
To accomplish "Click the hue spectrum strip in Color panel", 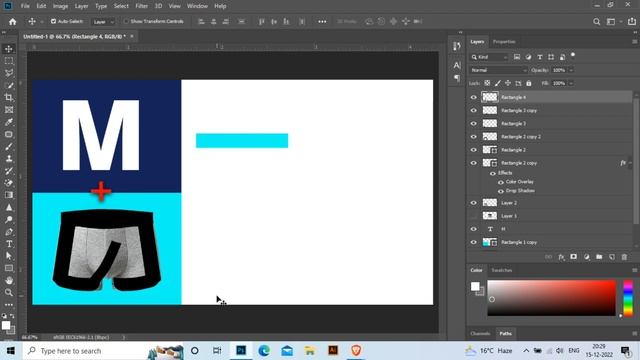I will (x=628, y=298).
